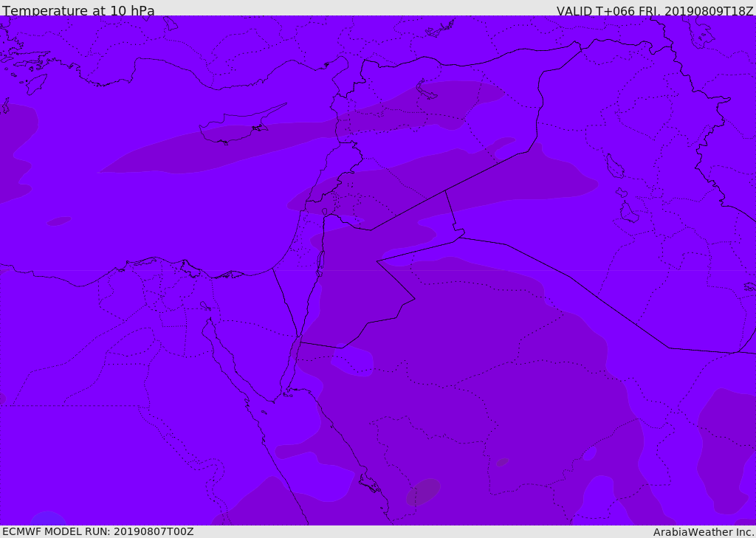Click the 'ECMWF MODEL RUN: 20190807T00Z' footer text

point(98,531)
